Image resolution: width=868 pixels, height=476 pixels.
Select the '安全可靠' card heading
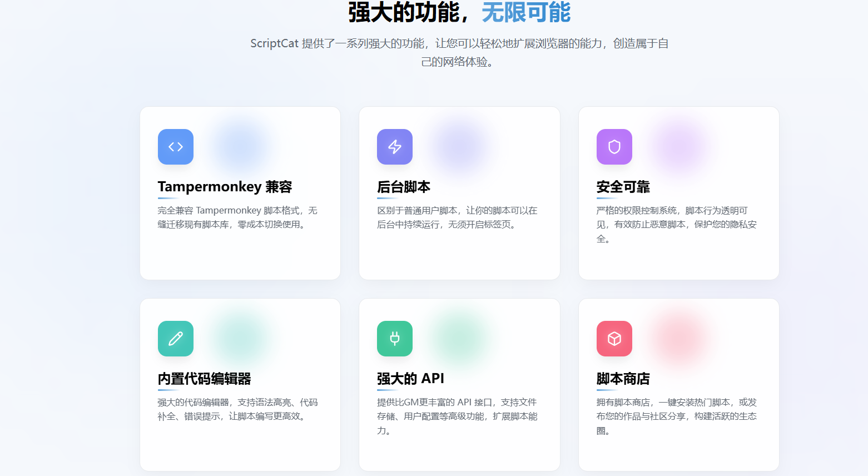(x=623, y=187)
